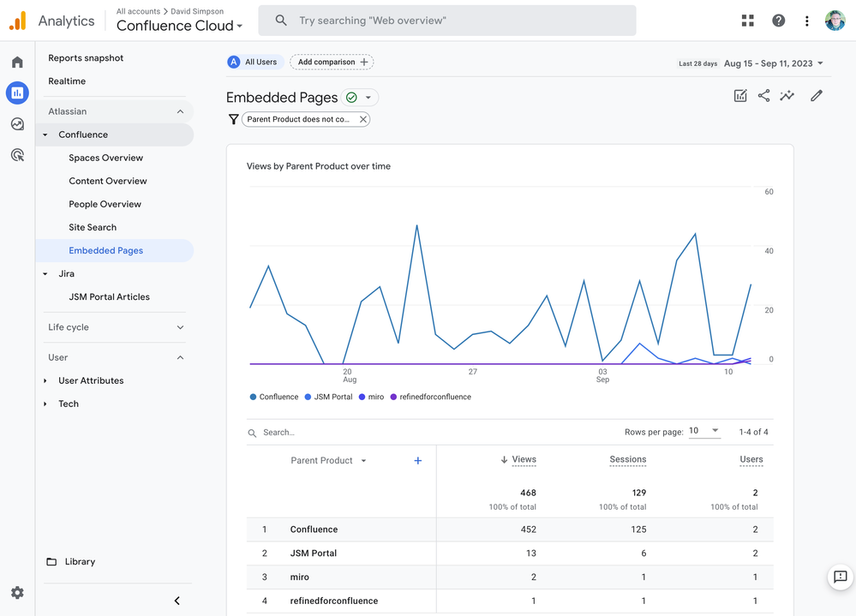This screenshot has width=856, height=616.
Task: Open the Realtime report
Action: (x=67, y=81)
